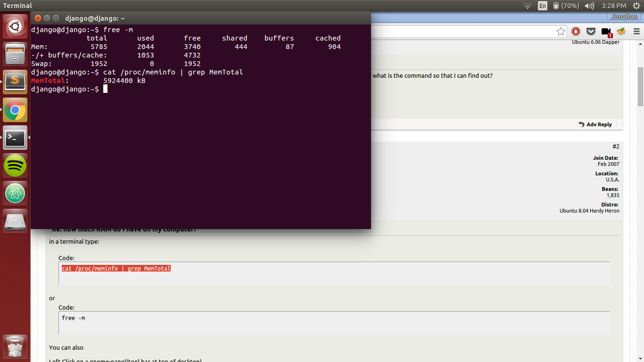Click the AdBlock extension icon
644x362 pixels.
pos(576,32)
